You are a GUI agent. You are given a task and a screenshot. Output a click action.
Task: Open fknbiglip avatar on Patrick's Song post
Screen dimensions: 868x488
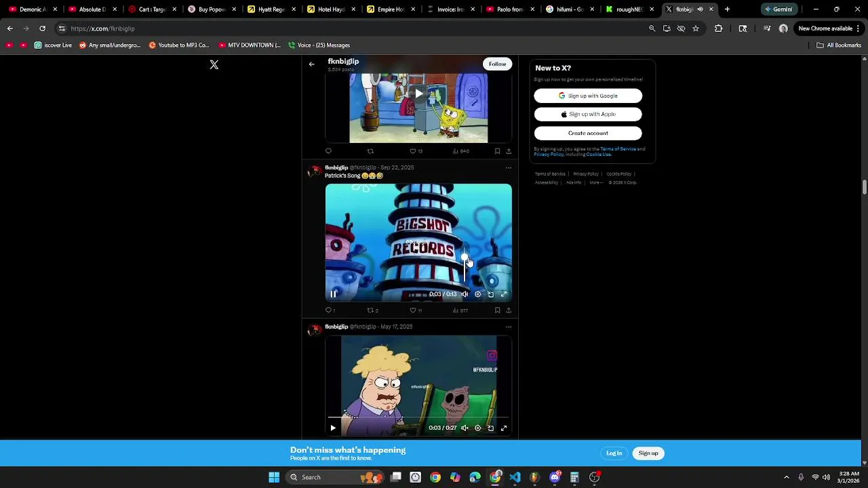point(313,171)
